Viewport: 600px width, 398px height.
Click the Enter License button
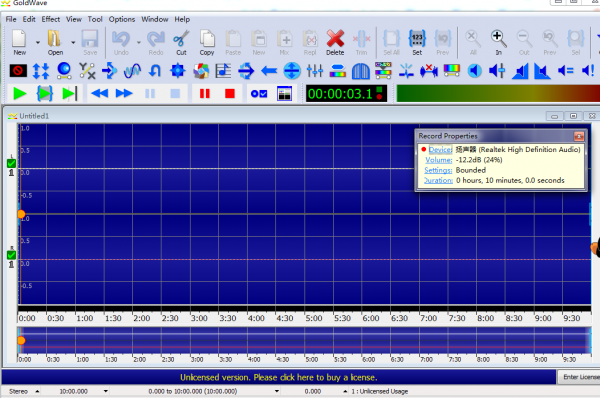click(579, 377)
